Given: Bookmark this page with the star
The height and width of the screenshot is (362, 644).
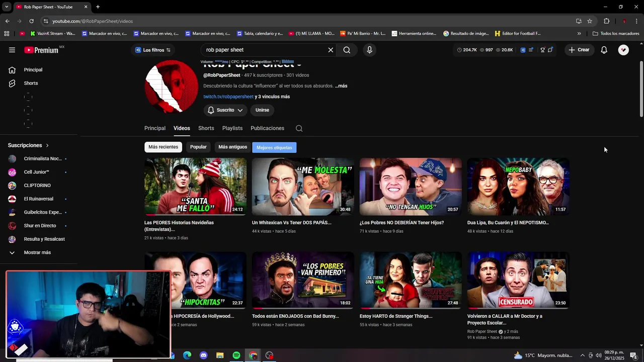Looking at the screenshot, I should (590, 21).
